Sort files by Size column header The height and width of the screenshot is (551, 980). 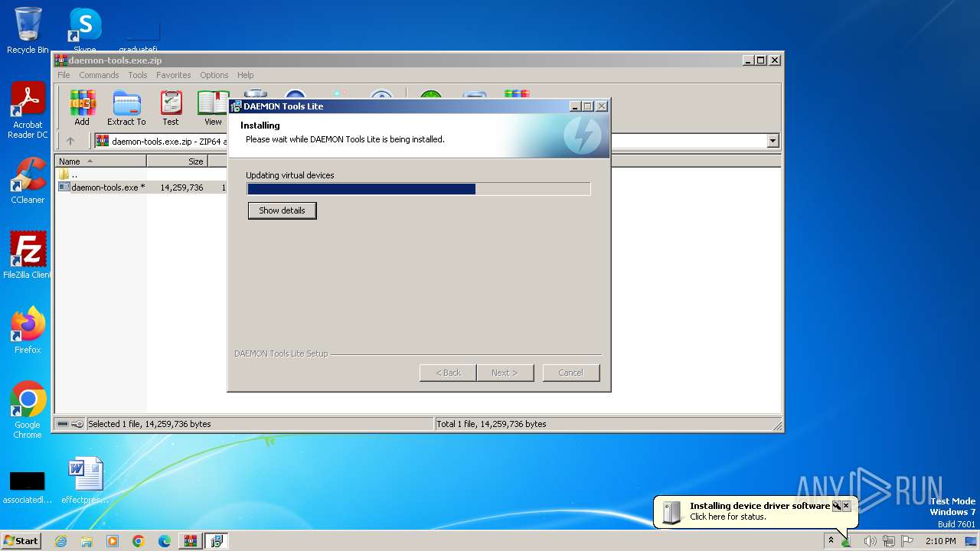pyautogui.click(x=177, y=161)
